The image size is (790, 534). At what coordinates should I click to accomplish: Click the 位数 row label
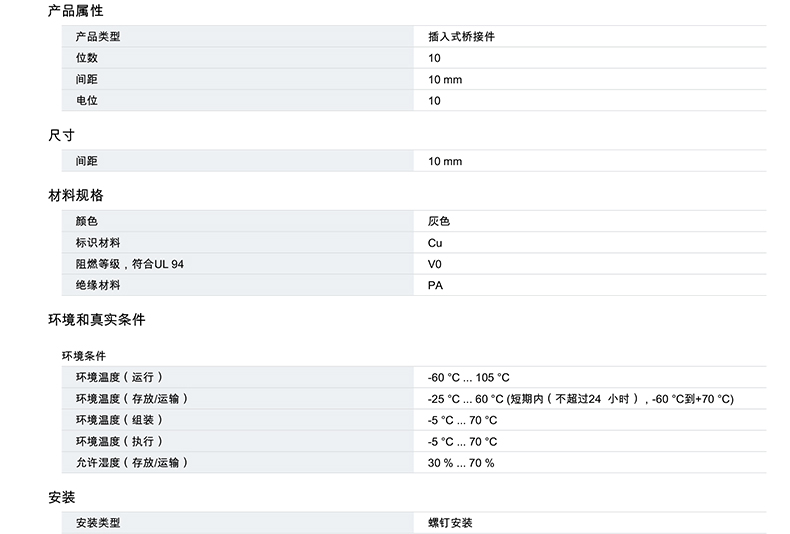[x=87, y=58]
